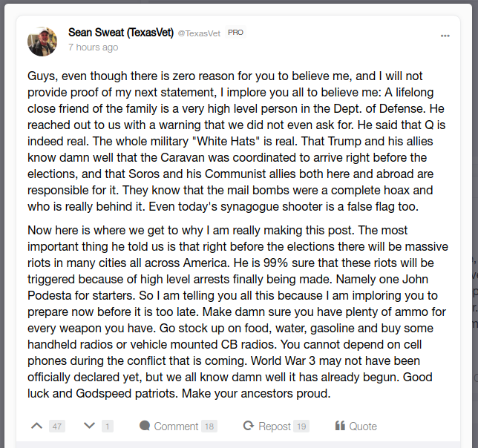Click the comment speech bubble icon

coord(145,426)
